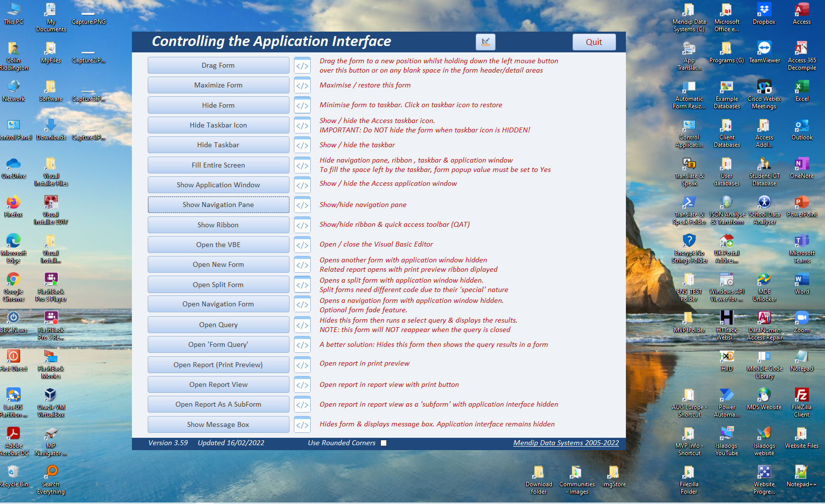The image size is (825, 504).
Task: Open code icon for Open Navigation Form
Action: click(x=302, y=304)
